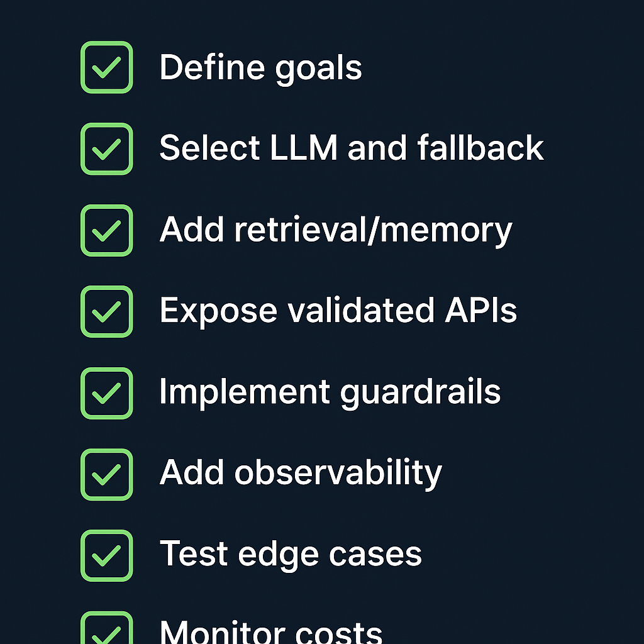
Task: Click the Define goals label
Action: (x=260, y=68)
